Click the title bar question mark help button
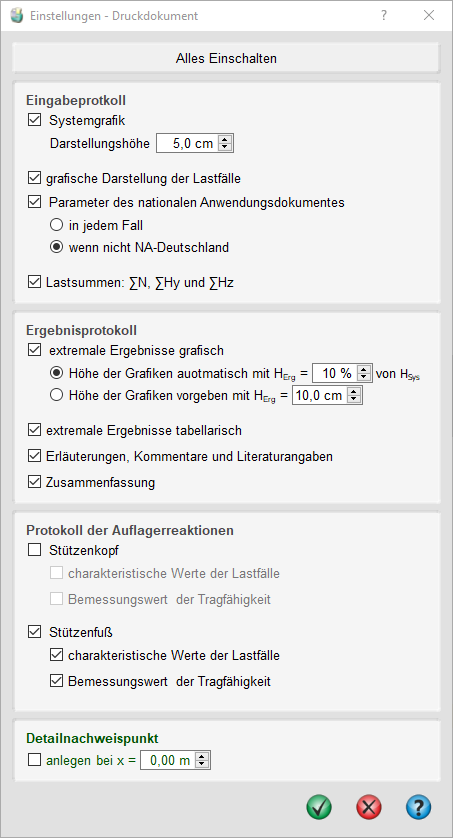Screen dimensions: 453x838 pyautogui.click(x=384, y=15)
